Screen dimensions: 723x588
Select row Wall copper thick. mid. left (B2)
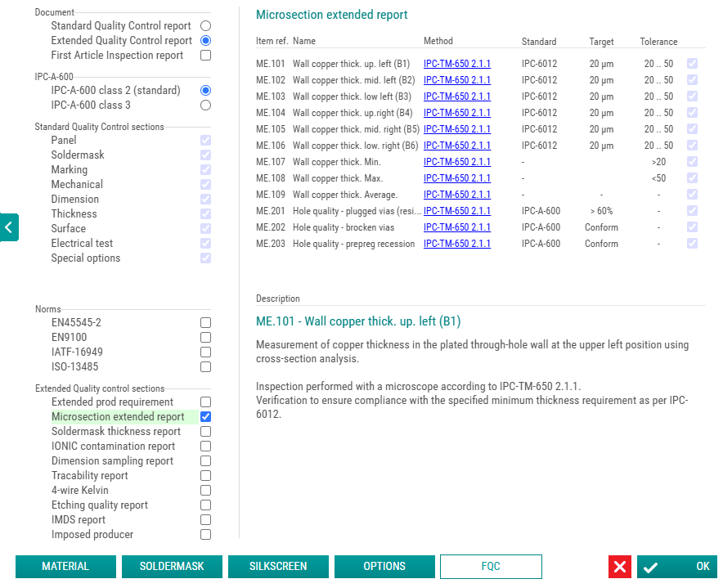pyautogui.click(x=353, y=80)
